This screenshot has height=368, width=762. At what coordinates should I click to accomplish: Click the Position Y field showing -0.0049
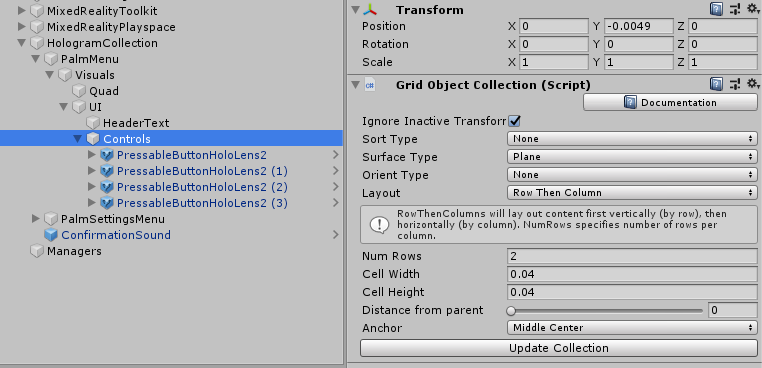[639, 26]
